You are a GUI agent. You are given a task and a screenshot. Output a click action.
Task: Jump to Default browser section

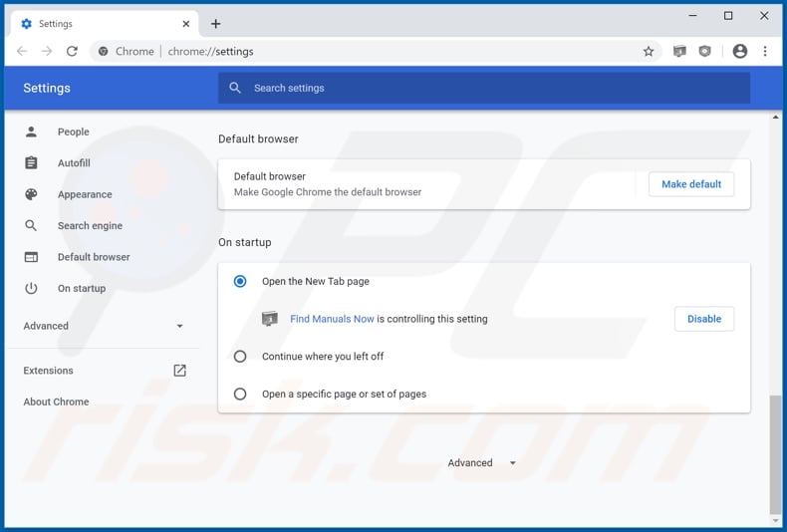click(x=94, y=257)
